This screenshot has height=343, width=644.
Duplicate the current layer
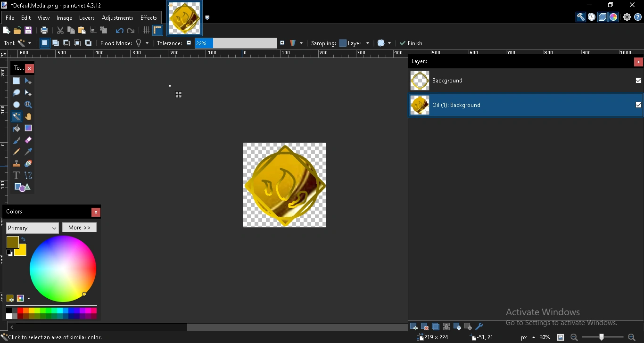pyautogui.click(x=436, y=327)
